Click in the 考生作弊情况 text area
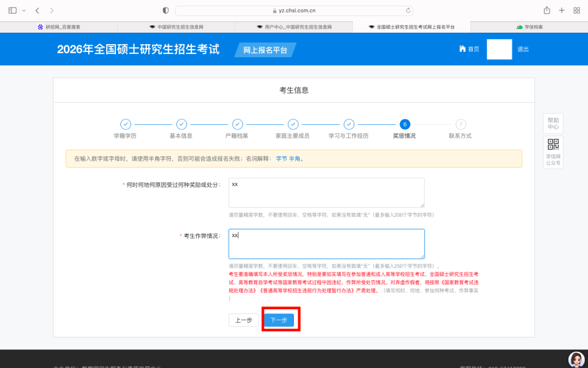The image size is (588, 368). pos(326,244)
